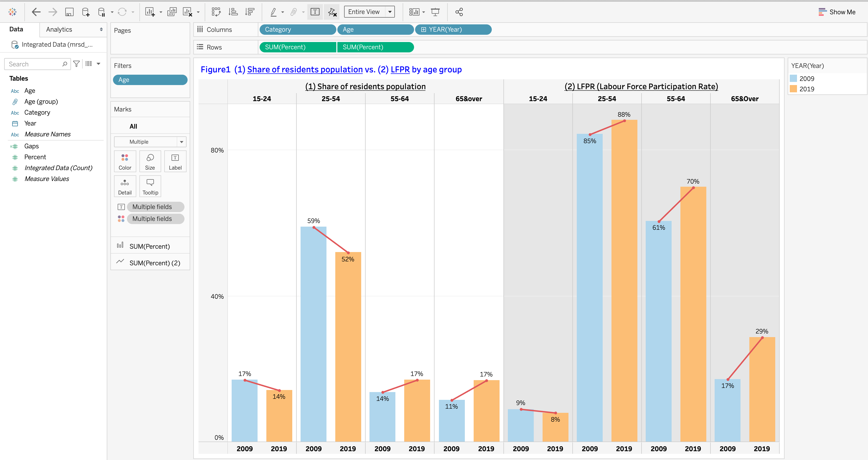
Task: Click Sort Ascending toolbar icon
Action: 233,12
